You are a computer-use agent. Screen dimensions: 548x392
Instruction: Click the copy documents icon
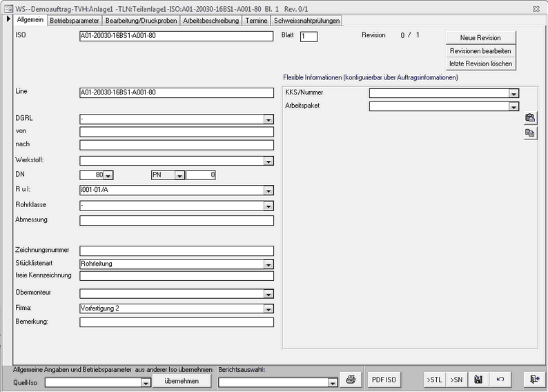click(x=529, y=133)
